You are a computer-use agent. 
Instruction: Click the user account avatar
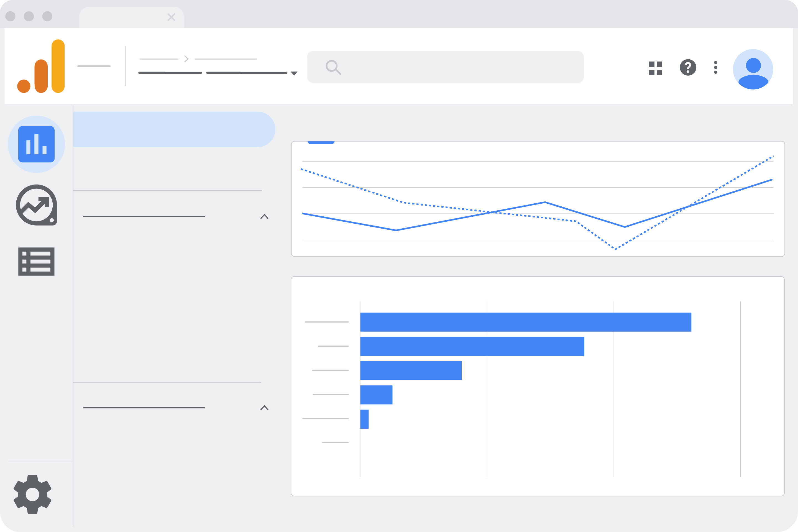click(x=753, y=69)
